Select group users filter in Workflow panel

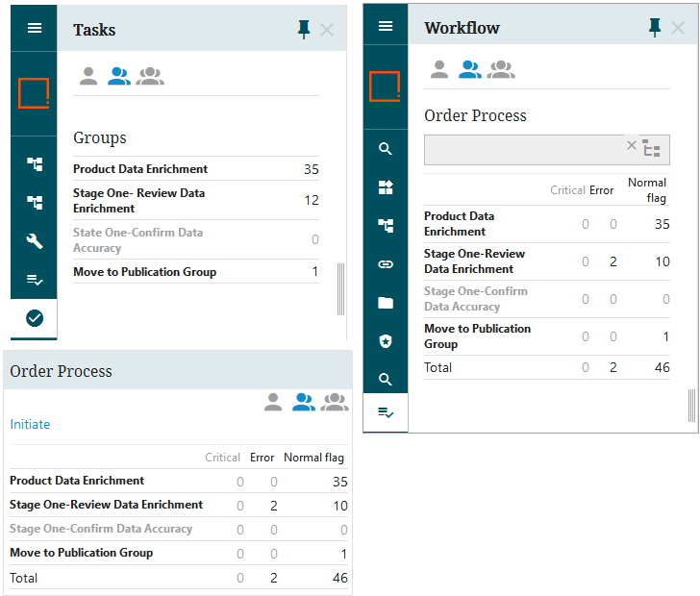click(x=501, y=69)
